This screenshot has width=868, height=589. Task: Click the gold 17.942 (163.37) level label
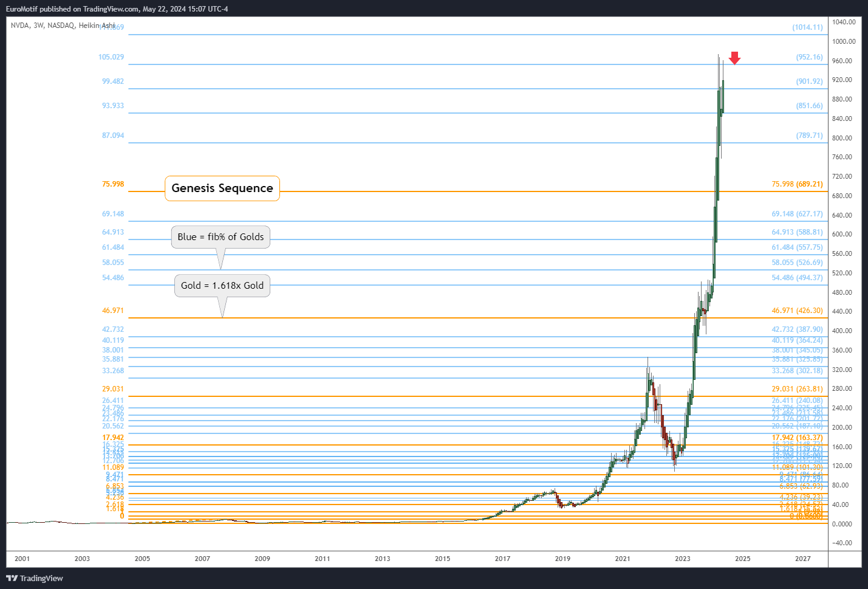coord(798,438)
